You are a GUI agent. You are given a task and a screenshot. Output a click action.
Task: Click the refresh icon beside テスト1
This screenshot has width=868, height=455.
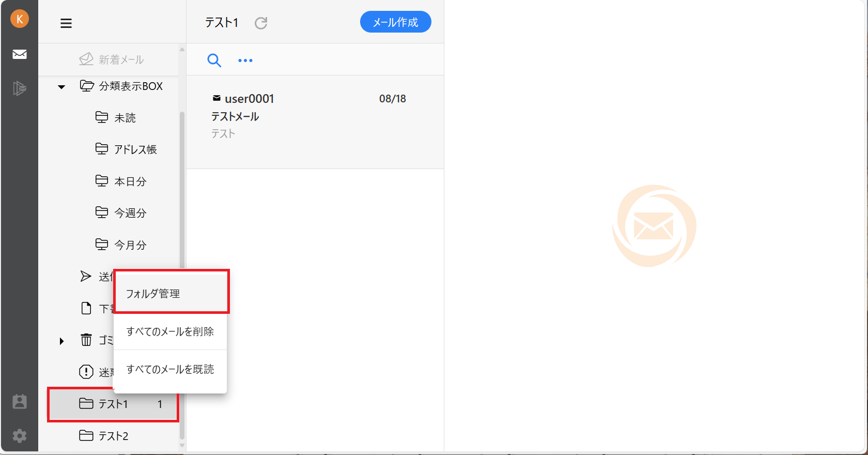pyautogui.click(x=261, y=23)
